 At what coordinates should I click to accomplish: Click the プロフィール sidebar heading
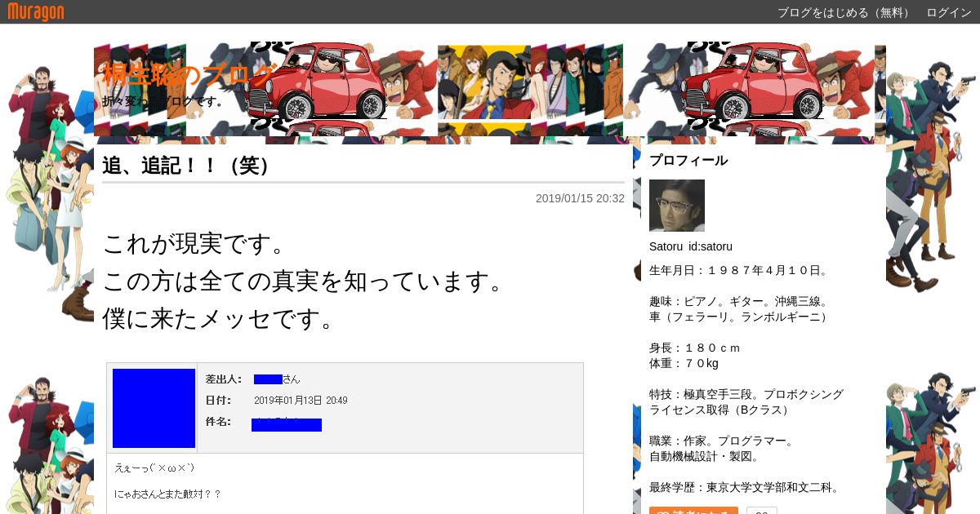pyautogui.click(x=688, y=161)
